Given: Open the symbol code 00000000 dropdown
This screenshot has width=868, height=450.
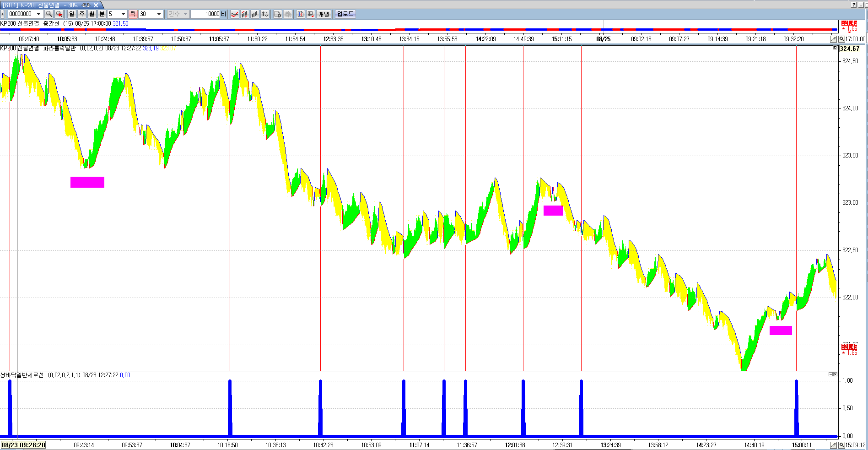Looking at the screenshot, I should point(39,14).
